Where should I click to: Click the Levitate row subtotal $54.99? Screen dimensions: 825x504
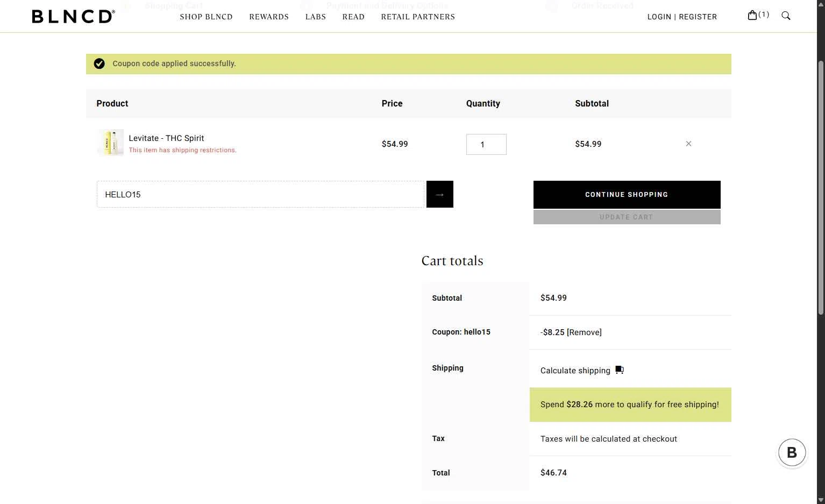click(588, 144)
